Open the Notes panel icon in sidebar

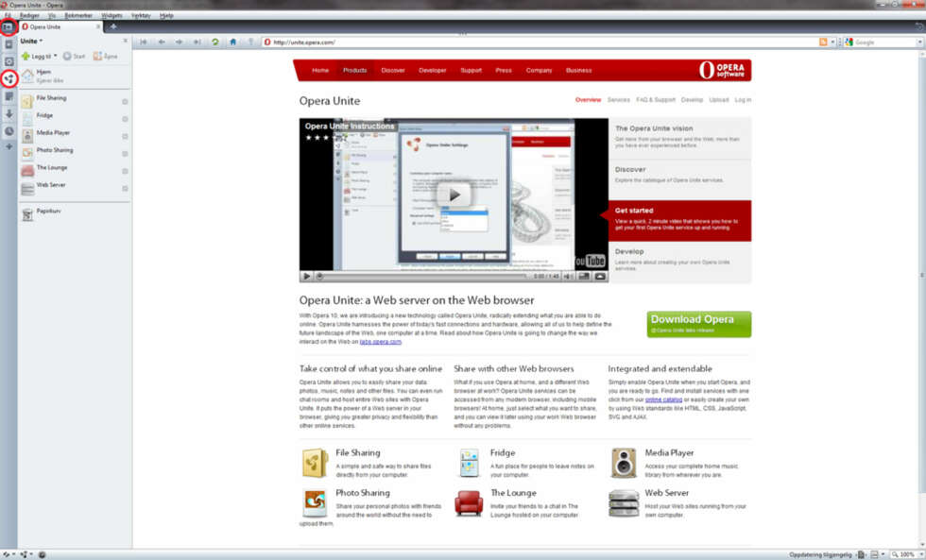tap(9, 96)
